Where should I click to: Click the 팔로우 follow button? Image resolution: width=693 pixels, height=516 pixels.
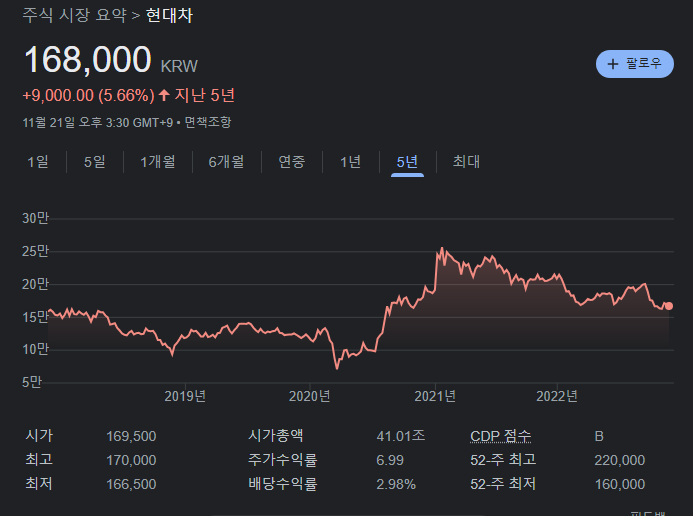(635, 64)
